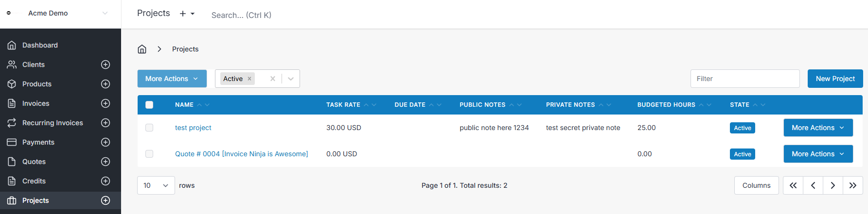
Task: Click the plus icon beside Invoices
Action: pos(106,103)
